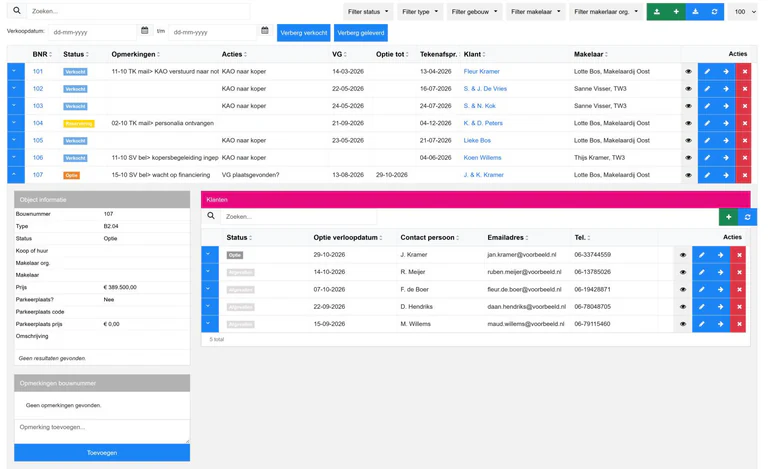Open client link J. & K. Kramer
The width and height of the screenshot is (768, 469).
pos(483,175)
